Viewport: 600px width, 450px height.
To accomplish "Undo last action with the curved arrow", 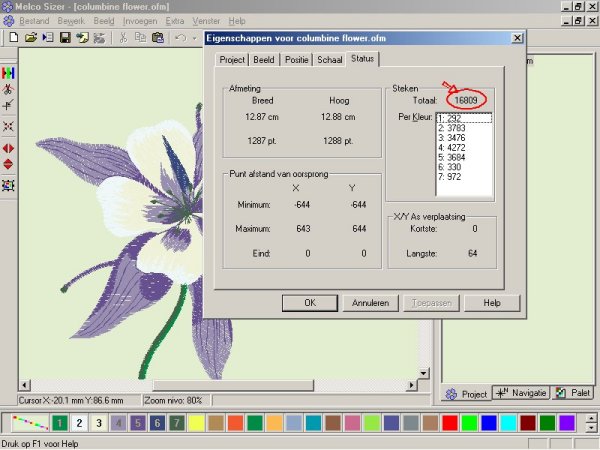I will pos(180,38).
